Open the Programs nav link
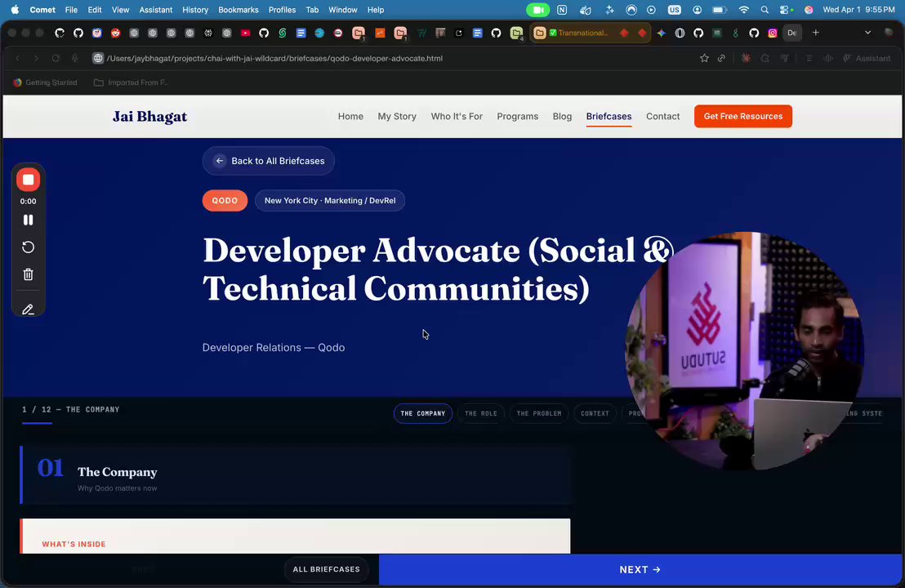 click(517, 116)
